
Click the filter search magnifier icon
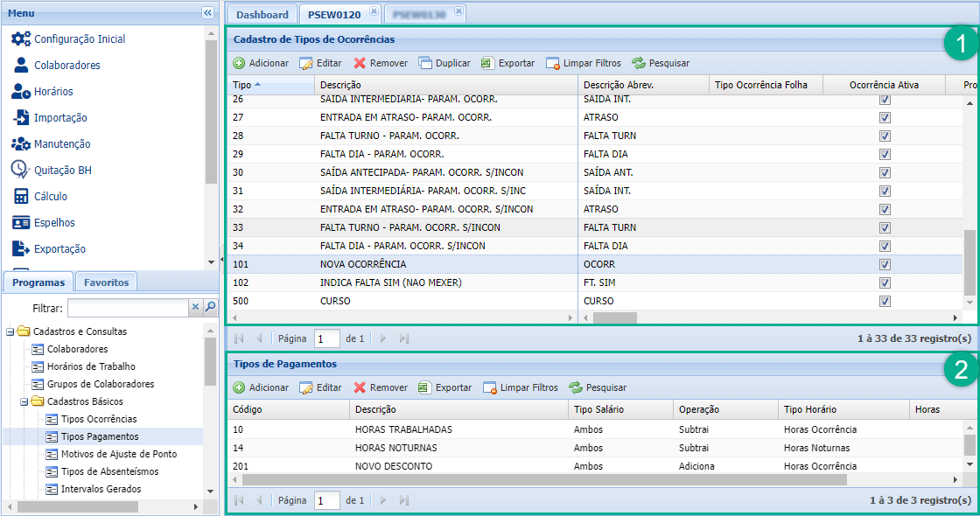[x=210, y=308]
